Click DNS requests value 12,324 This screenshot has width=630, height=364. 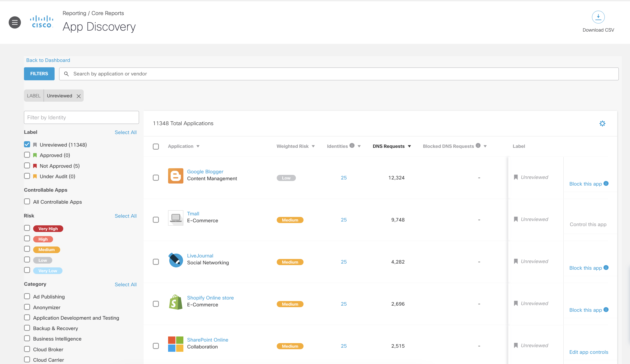click(396, 178)
